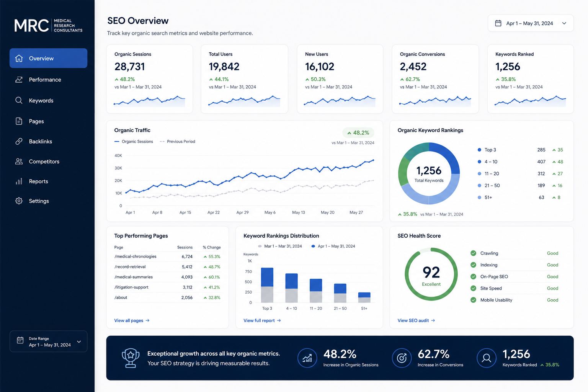Screen dimensions: 588x392
Task: Click the 407 count in 4 – 10 row
Action: pos(541,162)
